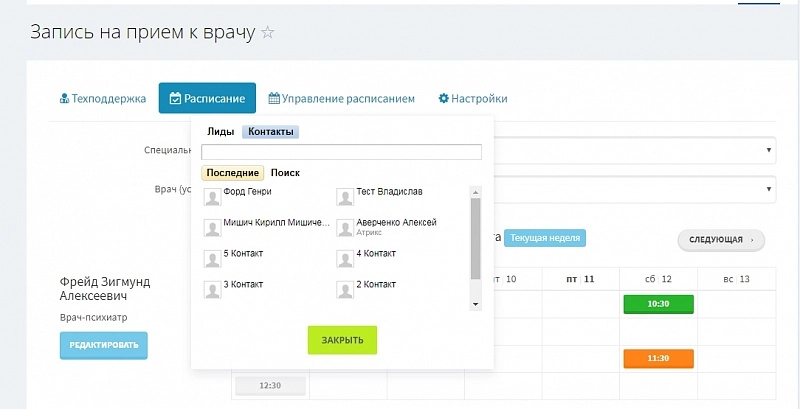
Task: Expand the specialization dropdown arrow
Action: pyautogui.click(x=769, y=149)
